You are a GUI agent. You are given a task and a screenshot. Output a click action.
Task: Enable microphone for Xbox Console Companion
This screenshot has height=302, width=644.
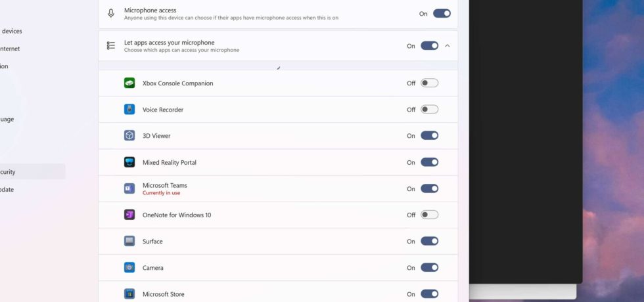tap(430, 83)
